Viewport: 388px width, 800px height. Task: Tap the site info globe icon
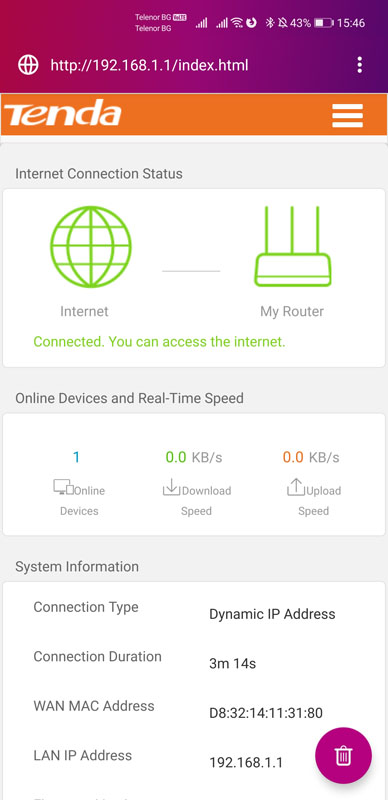click(x=28, y=65)
